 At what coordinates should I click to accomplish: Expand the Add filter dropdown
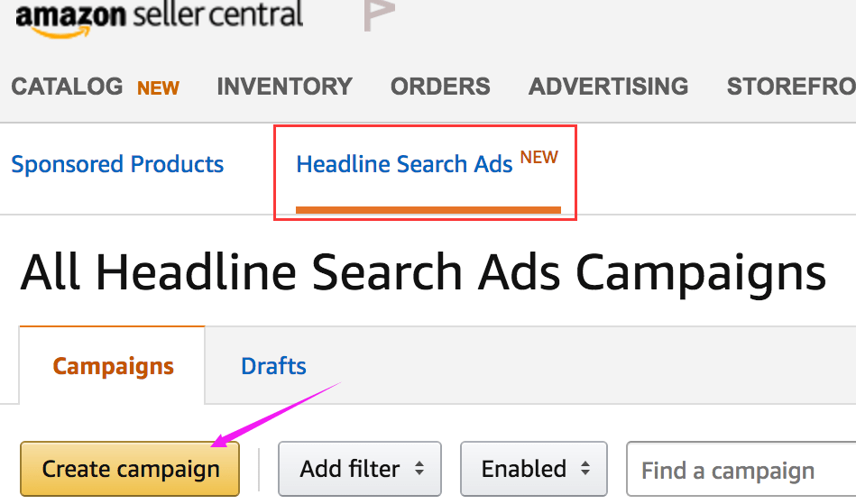pos(359,469)
